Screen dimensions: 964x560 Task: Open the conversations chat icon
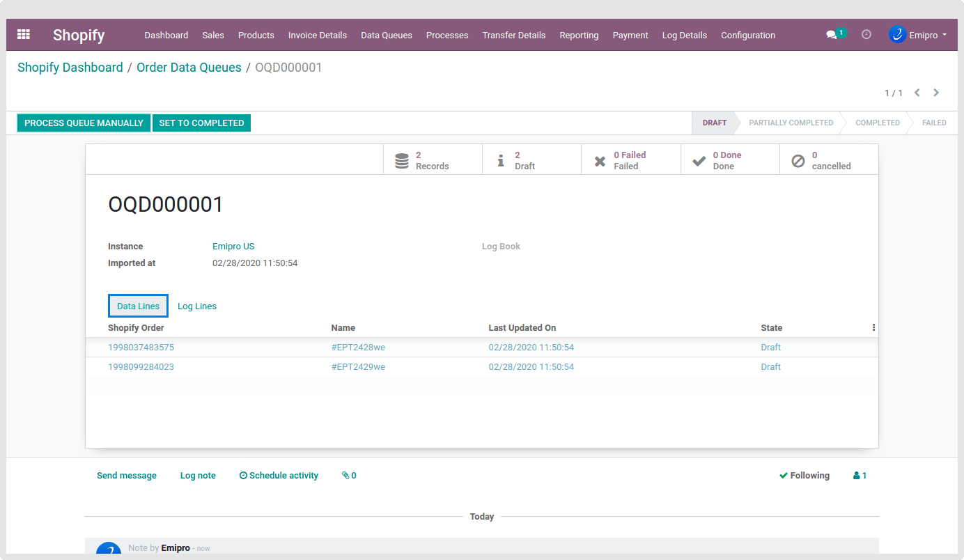coord(832,35)
